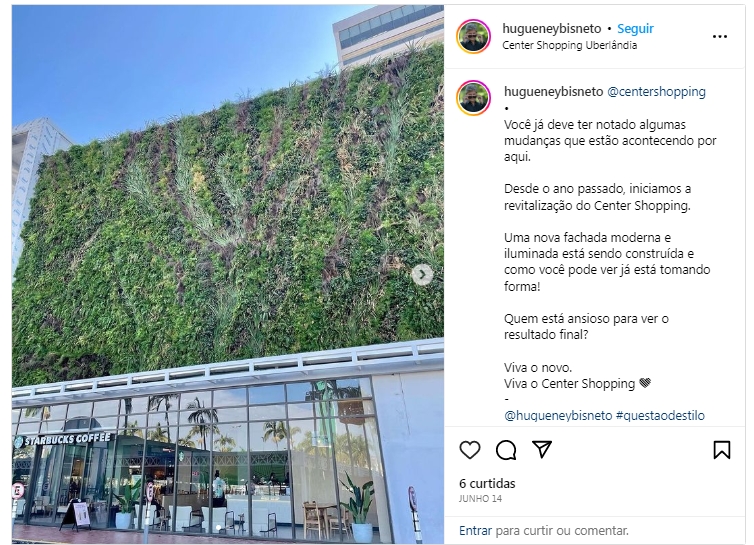Share the post with the paper plane icon
The width and height of the screenshot is (754, 545).
pyautogui.click(x=542, y=449)
